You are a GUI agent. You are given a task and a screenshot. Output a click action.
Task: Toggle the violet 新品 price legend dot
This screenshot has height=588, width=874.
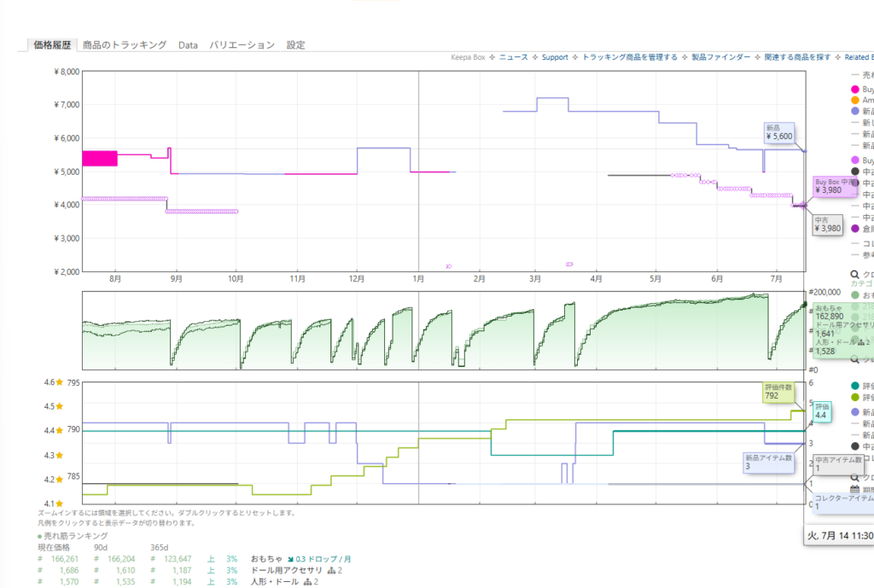(x=855, y=112)
